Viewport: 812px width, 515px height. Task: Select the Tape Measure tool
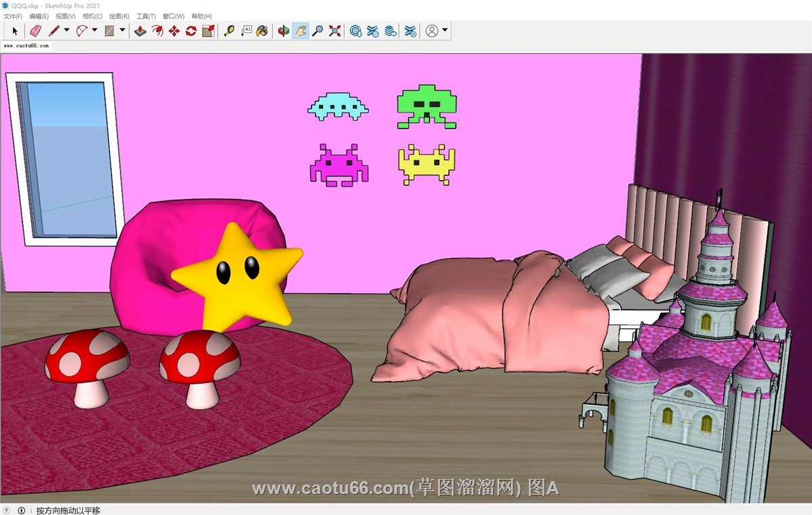229,31
